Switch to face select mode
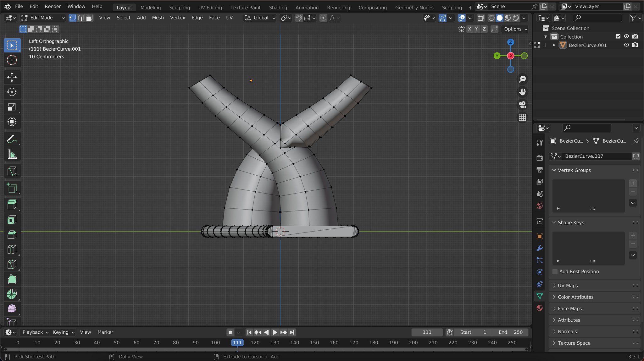Image resolution: width=644 pixels, height=361 pixels. 90,18
